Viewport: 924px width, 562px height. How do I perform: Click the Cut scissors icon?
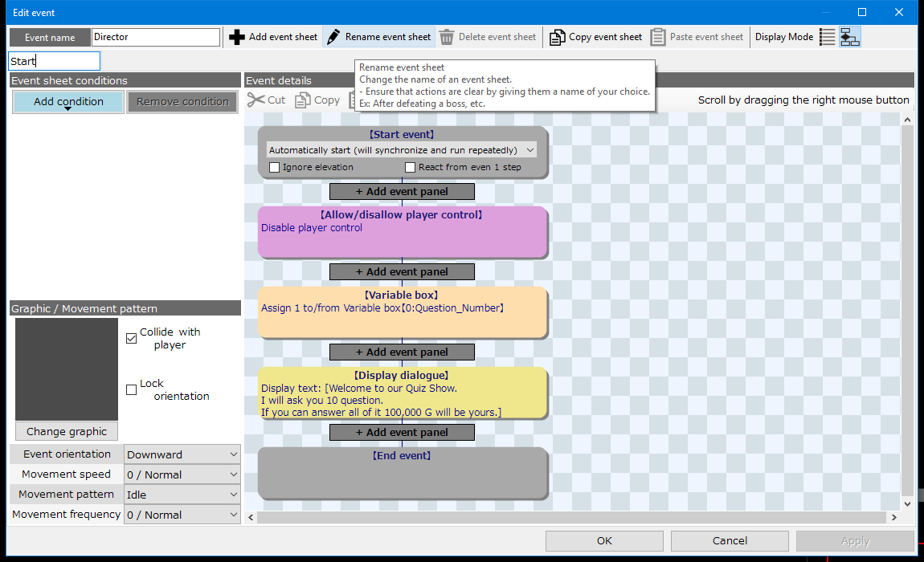pos(256,100)
